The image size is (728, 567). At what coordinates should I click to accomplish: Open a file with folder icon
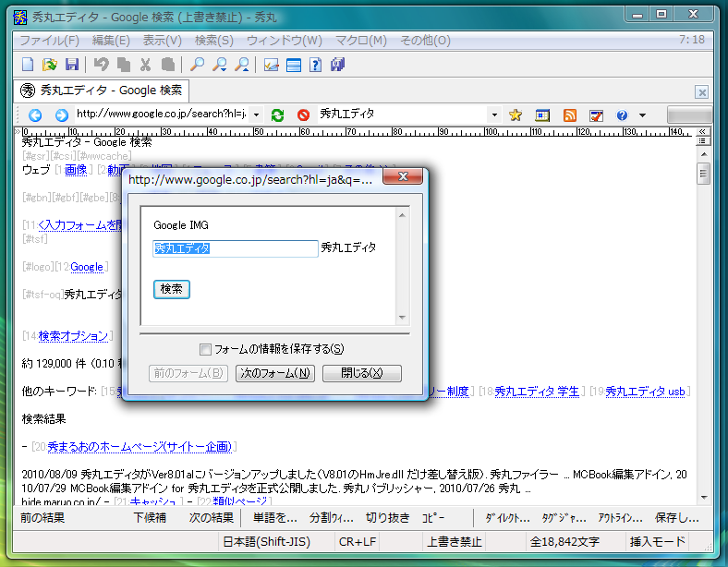point(49,65)
